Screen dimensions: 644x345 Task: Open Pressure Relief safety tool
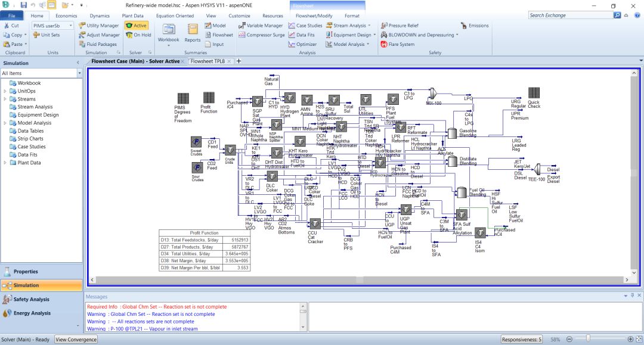[x=400, y=26]
